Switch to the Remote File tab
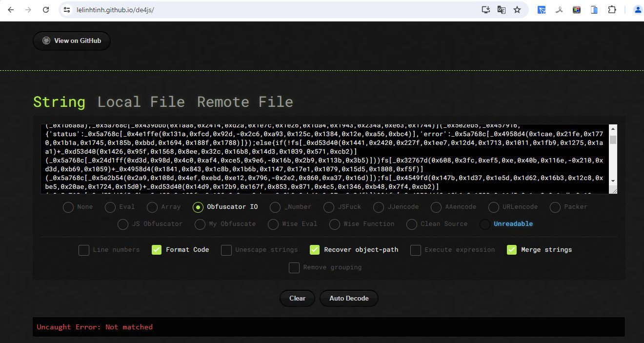 pos(245,102)
